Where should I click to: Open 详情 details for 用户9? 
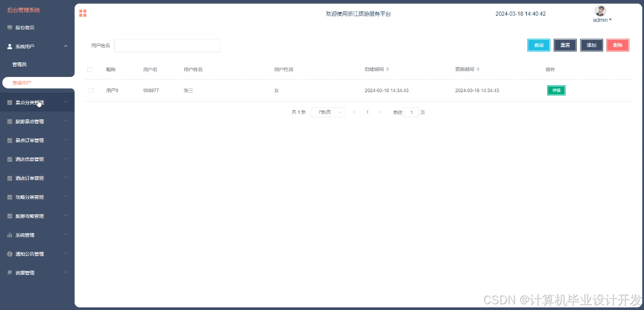[556, 91]
